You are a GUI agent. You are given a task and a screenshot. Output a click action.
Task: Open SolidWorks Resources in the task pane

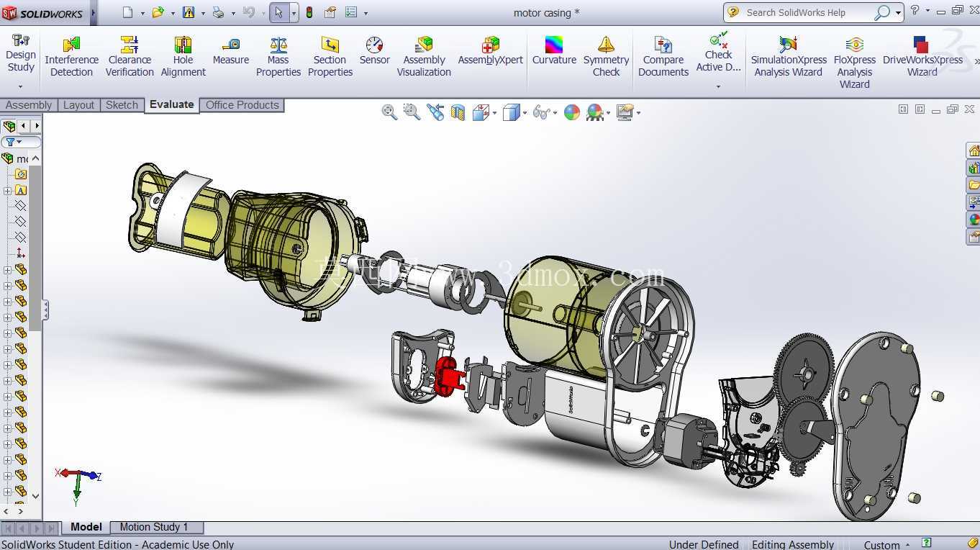click(x=974, y=151)
